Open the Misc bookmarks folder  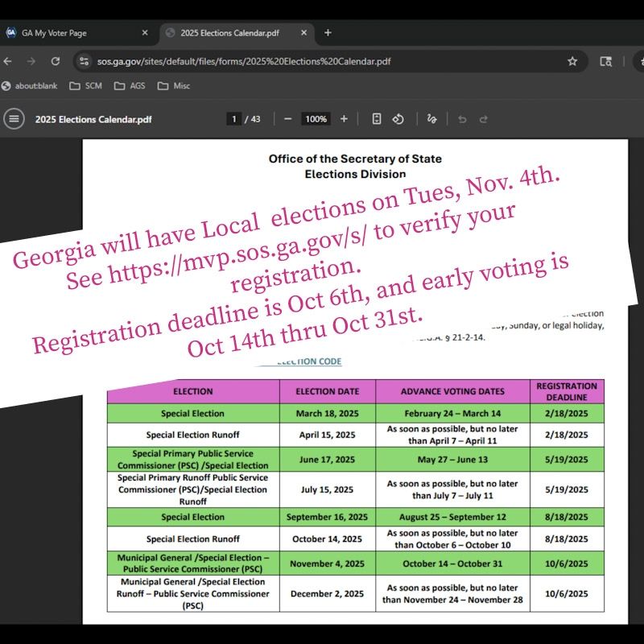point(173,86)
